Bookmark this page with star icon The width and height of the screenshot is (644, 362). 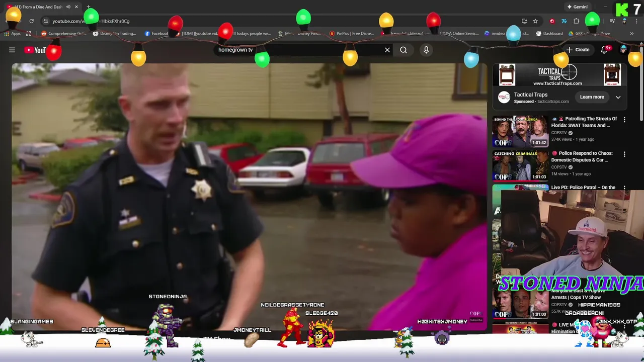[535, 21]
